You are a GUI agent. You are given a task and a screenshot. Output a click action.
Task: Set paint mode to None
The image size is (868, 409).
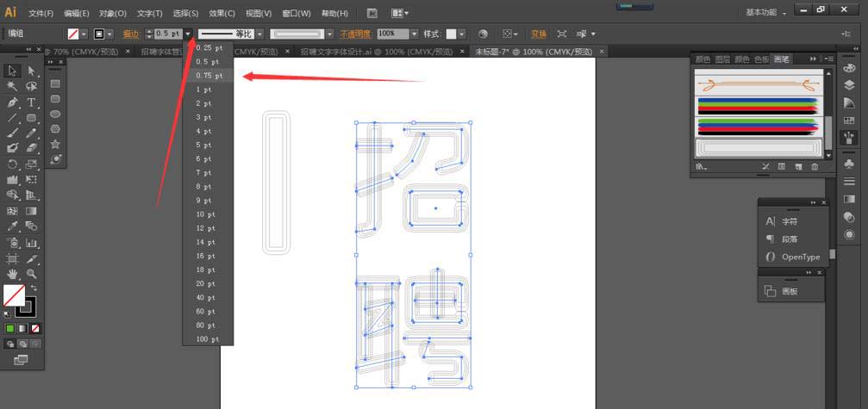35,328
